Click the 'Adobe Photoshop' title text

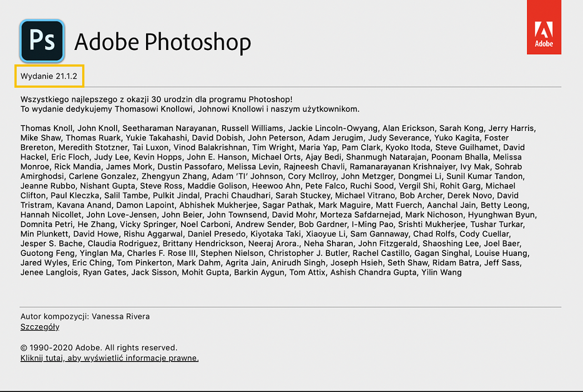click(x=163, y=42)
